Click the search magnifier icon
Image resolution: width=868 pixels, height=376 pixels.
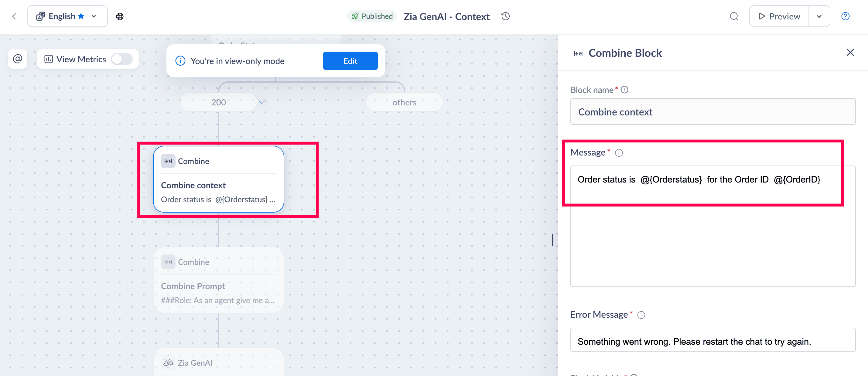point(734,16)
